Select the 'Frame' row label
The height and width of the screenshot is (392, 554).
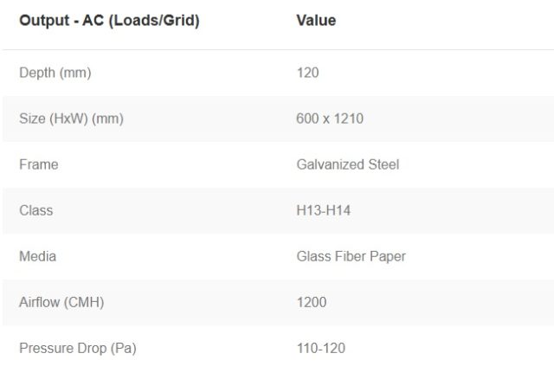[x=39, y=164]
